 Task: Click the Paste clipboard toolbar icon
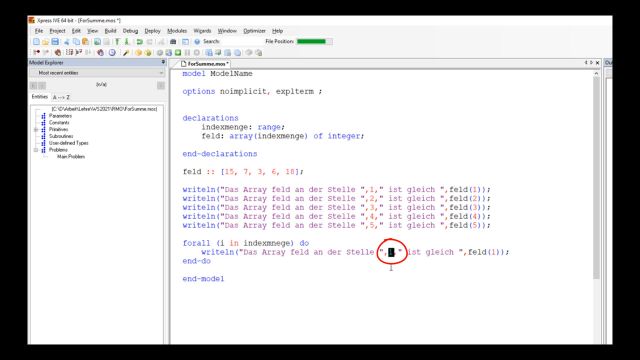[85, 42]
